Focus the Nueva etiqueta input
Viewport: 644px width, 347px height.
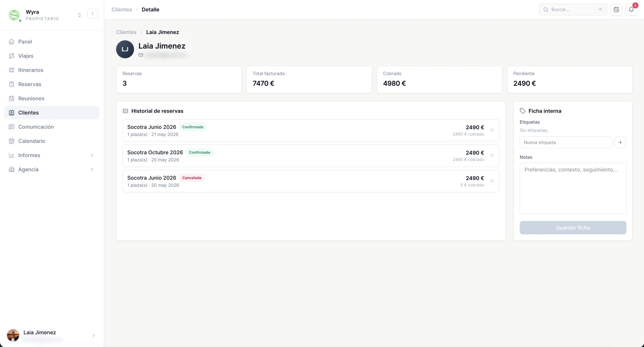[566, 143]
